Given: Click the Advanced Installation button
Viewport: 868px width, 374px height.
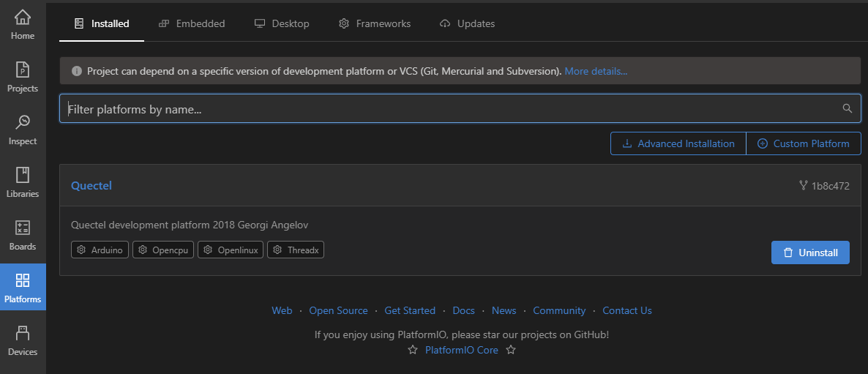Looking at the screenshot, I should click(x=678, y=143).
